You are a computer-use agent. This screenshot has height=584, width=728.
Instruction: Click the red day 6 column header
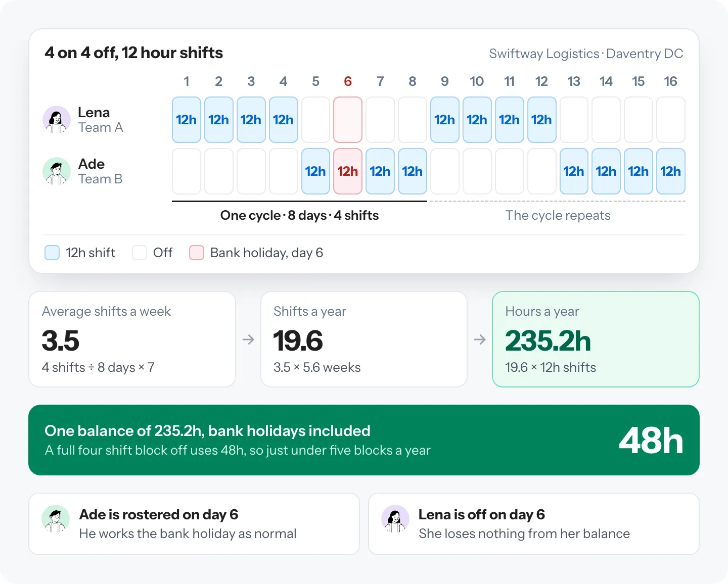click(x=348, y=81)
